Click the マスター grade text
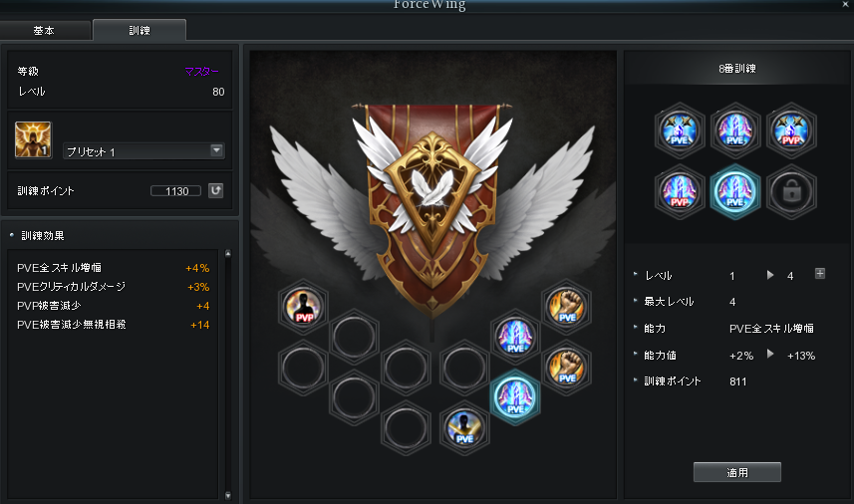 (201, 72)
